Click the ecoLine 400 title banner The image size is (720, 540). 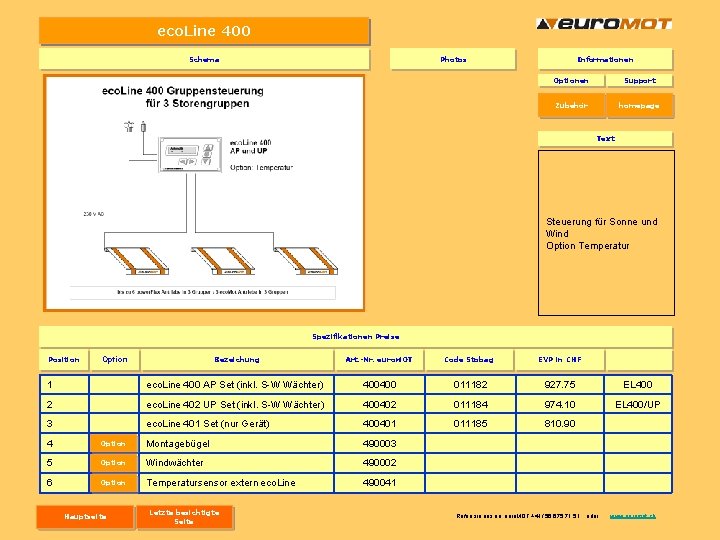(x=204, y=31)
